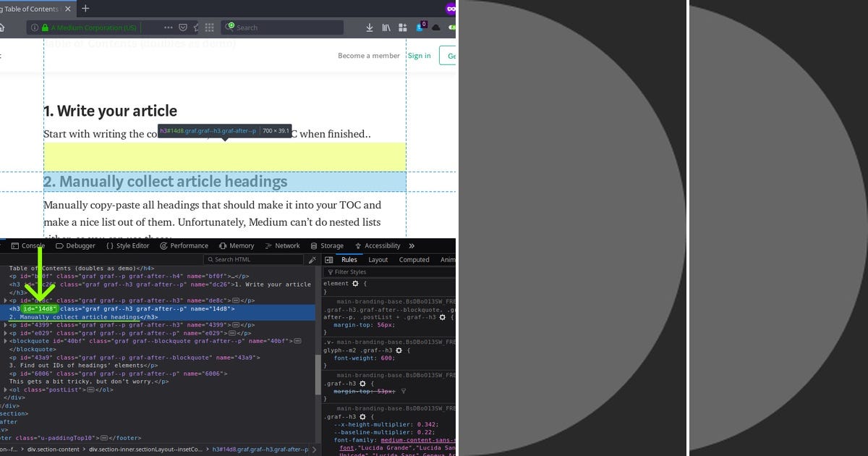Screen dimensions: 868x456
Task: Toggle the tracking protection shield icon
Action: 34,28
